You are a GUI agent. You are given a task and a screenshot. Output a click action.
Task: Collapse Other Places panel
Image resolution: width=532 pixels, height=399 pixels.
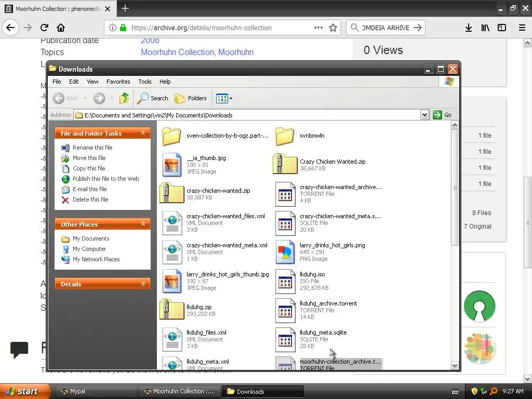[143, 224]
